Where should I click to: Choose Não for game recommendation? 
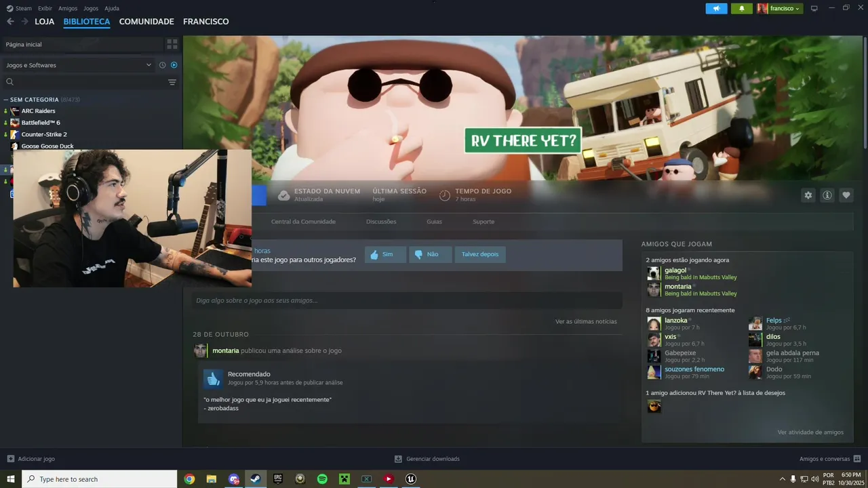coord(430,254)
